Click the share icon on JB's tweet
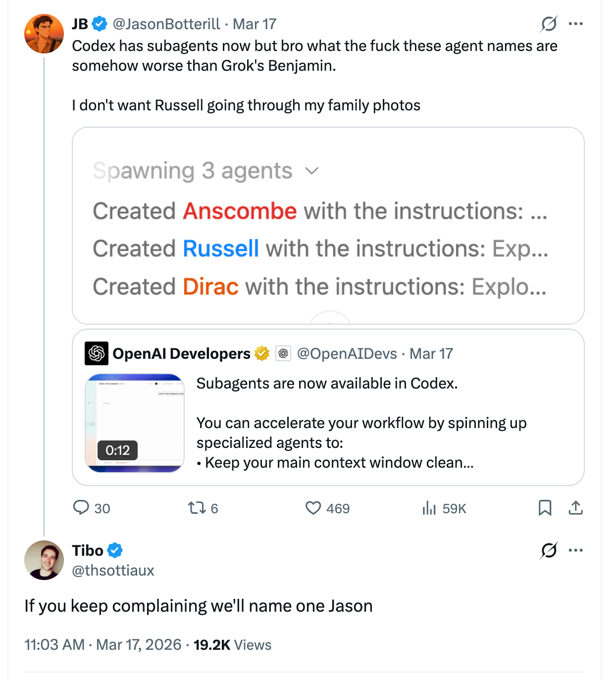 coord(575,508)
